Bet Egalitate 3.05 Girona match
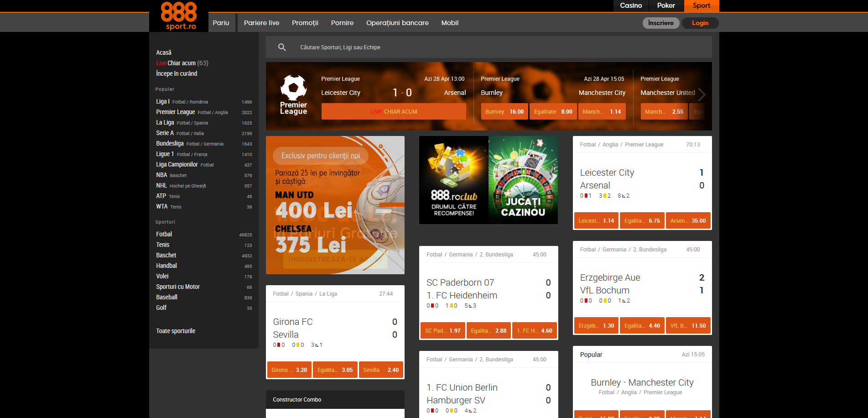868x418 pixels. point(335,370)
